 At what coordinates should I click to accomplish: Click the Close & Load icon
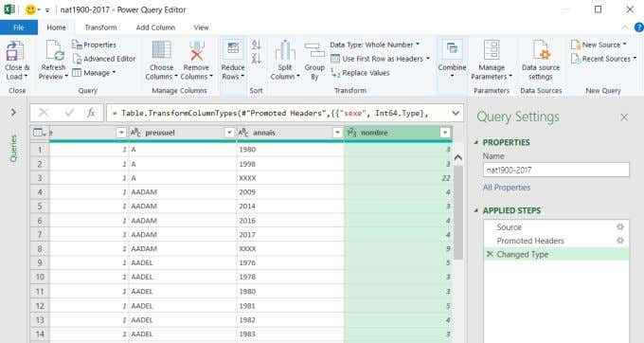[15, 51]
